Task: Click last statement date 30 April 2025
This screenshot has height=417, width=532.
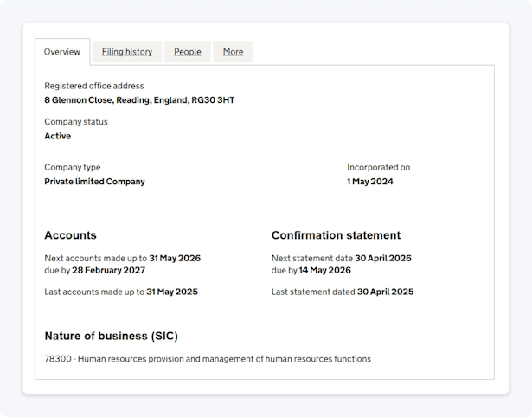Action: point(386,292)
